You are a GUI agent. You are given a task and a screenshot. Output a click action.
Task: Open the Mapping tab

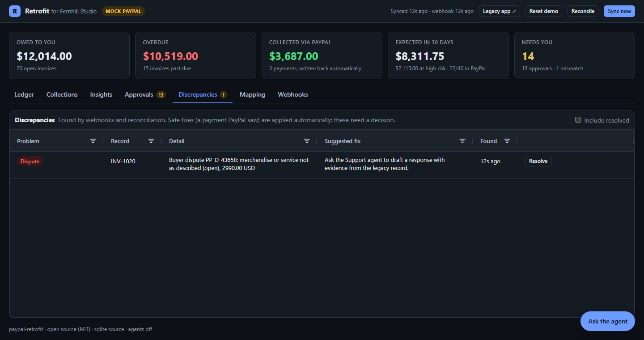click(252, 94)
